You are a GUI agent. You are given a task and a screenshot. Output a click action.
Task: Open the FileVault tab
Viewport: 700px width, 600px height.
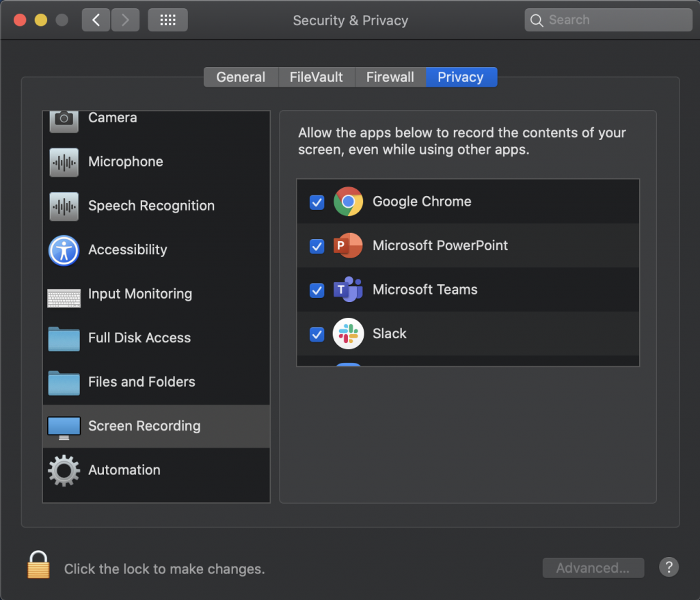coord(316,77)
